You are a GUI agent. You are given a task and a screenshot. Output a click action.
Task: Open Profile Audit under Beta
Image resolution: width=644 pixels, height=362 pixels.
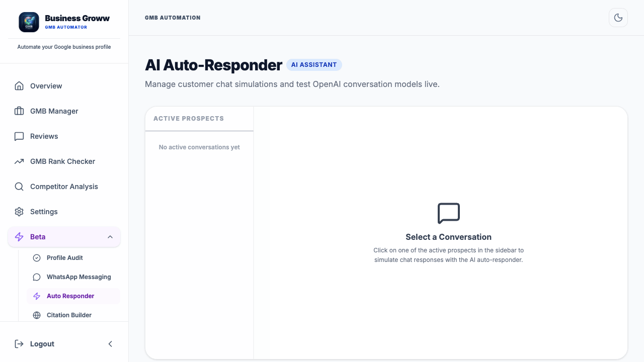pyautogui.click(x=73, y=258)
